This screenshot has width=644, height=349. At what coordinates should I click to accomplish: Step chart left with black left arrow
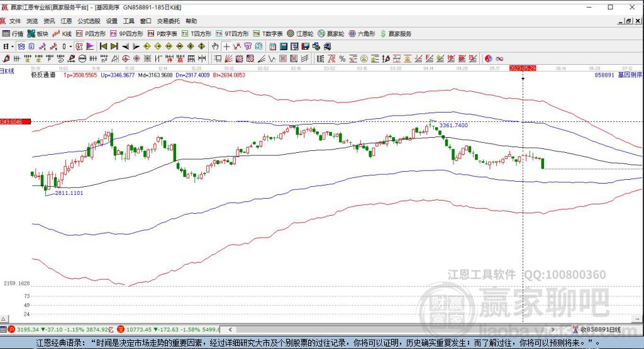[x=125, y=47]
